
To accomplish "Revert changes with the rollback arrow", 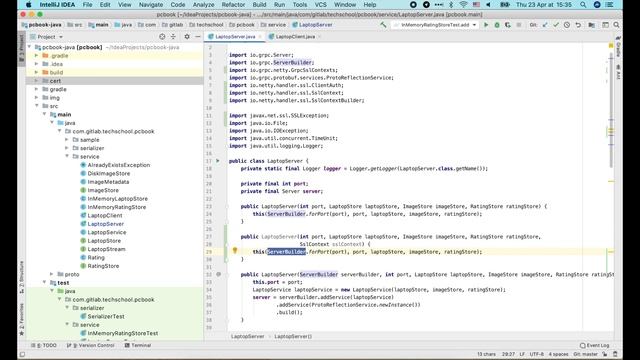I will tap(578, 25).
